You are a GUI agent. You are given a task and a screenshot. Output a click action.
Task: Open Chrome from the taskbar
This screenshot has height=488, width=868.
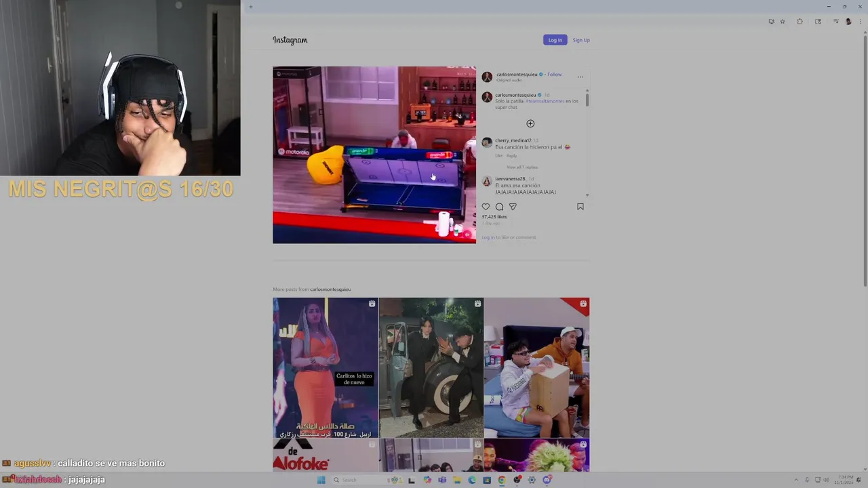[x=502, y=480]
